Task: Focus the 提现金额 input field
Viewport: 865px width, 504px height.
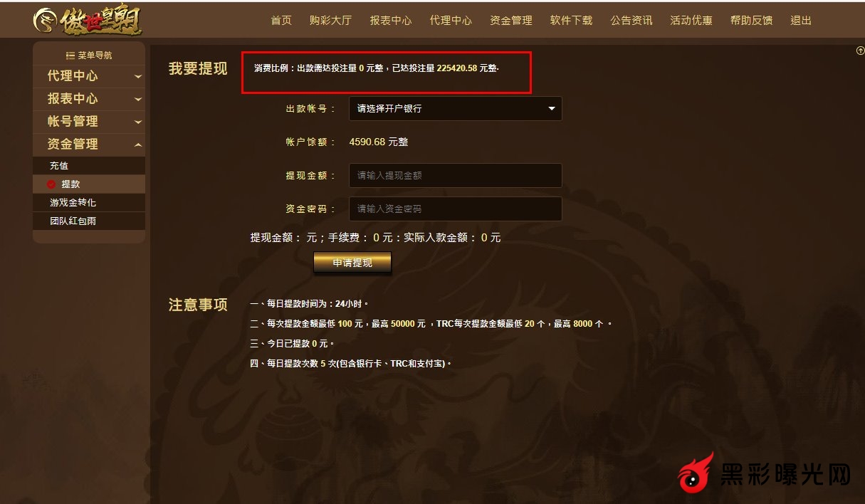Action: coord(456,175)
